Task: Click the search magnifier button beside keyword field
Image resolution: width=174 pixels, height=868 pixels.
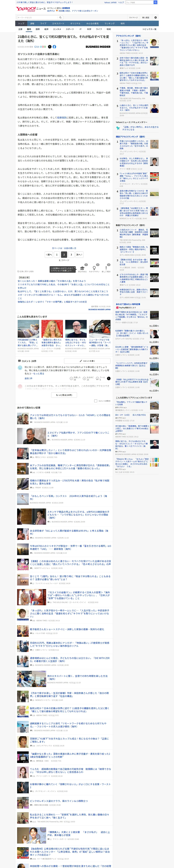Action: tap(60, 18)
